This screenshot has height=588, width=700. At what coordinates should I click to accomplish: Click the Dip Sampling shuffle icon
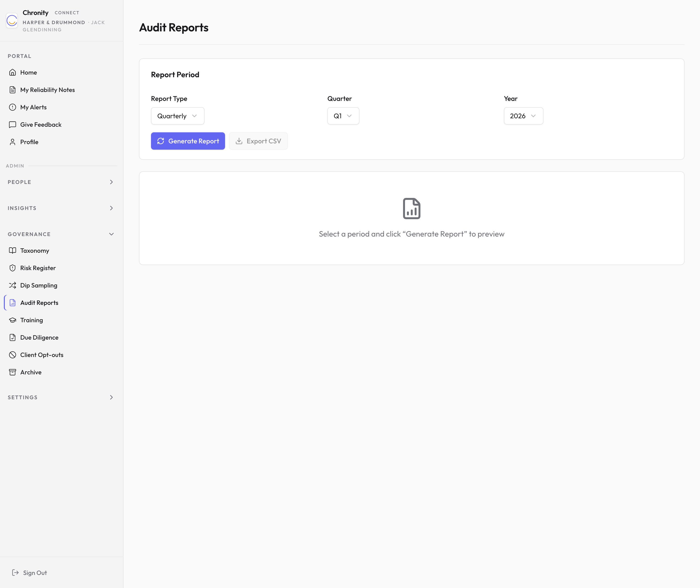[x=13, y=285]
